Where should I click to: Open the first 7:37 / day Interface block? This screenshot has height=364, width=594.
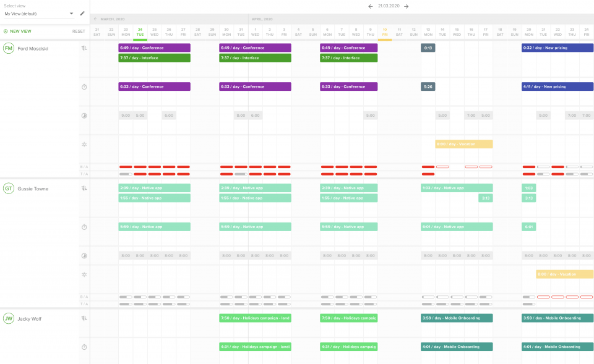pos(155,58)
